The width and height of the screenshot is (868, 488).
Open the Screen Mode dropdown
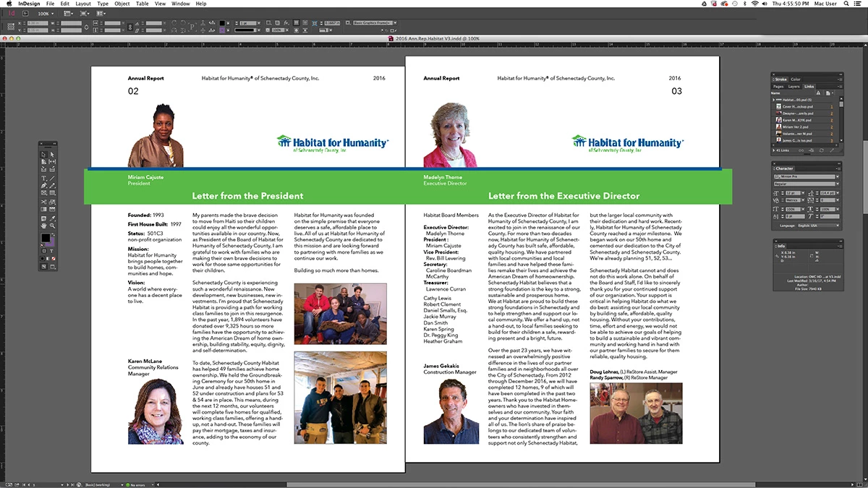pyautogui.click(x=85, y=13)
